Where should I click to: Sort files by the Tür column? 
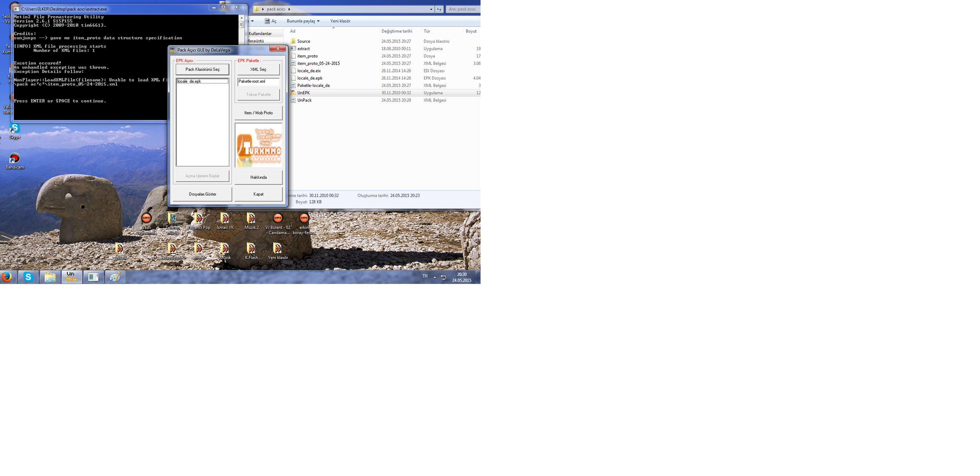pos(443,31)
